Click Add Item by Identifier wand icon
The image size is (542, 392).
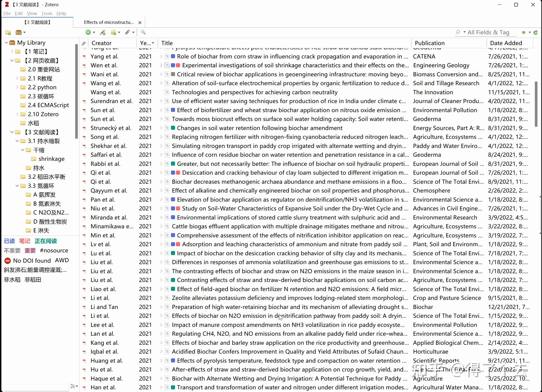102,32
